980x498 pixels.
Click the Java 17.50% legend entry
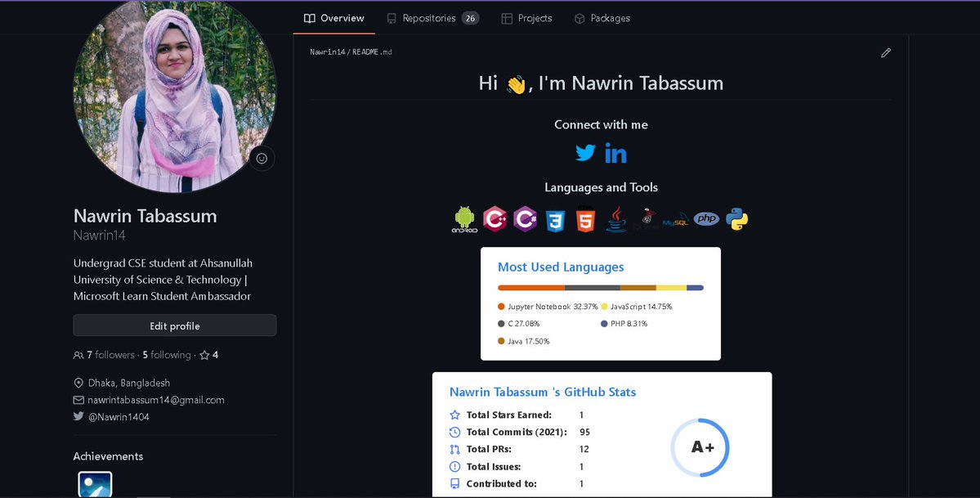coord(524,341)
